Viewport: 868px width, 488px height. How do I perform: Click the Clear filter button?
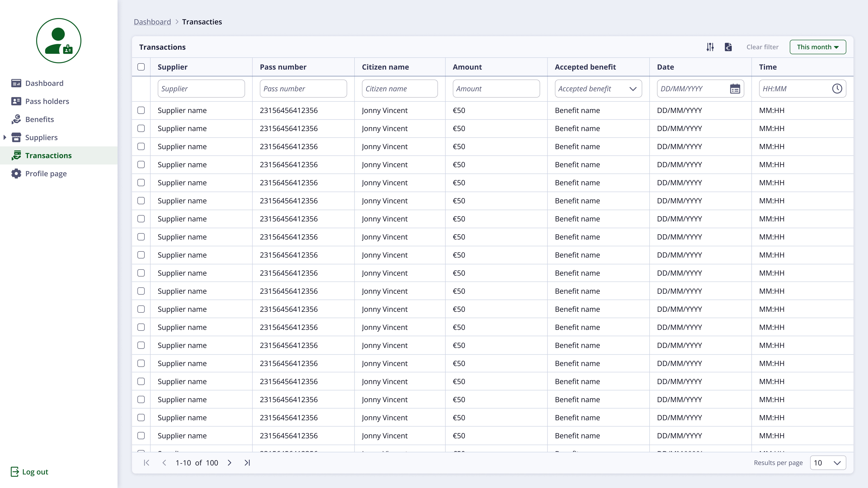click(762, 47)
